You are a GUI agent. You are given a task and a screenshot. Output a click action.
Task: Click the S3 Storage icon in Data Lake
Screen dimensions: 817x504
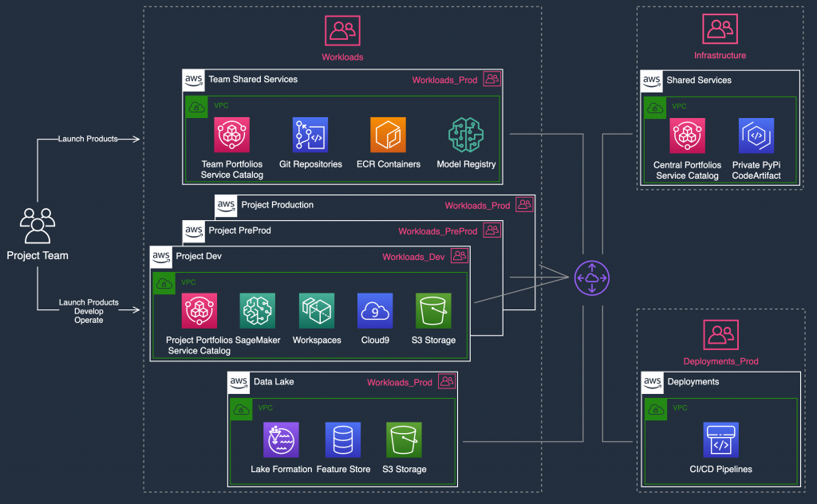404,439
